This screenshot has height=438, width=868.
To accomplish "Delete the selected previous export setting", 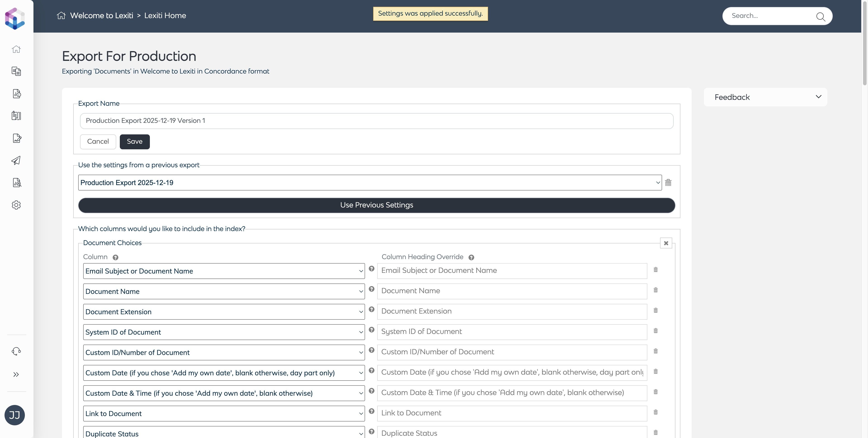I will pos(668,183).
